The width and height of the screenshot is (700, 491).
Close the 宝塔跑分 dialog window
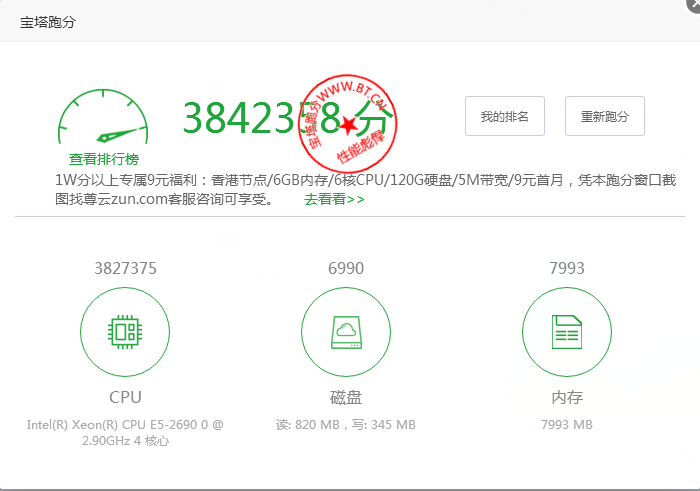pyautogui.click(x=694, y=4)
